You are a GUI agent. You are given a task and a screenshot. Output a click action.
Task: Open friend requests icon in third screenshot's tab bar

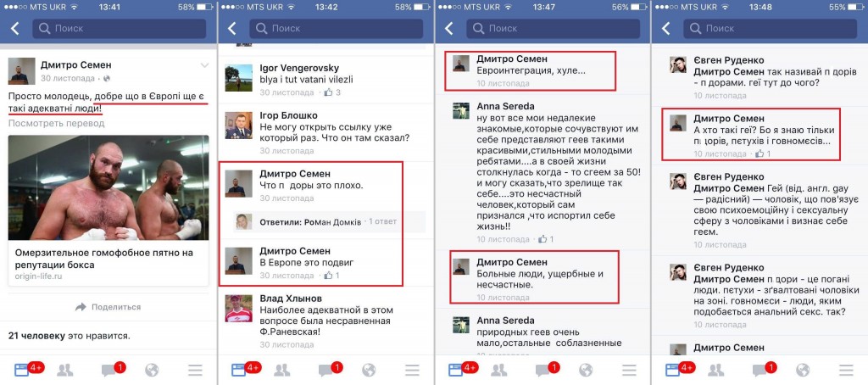pos(498,370)
